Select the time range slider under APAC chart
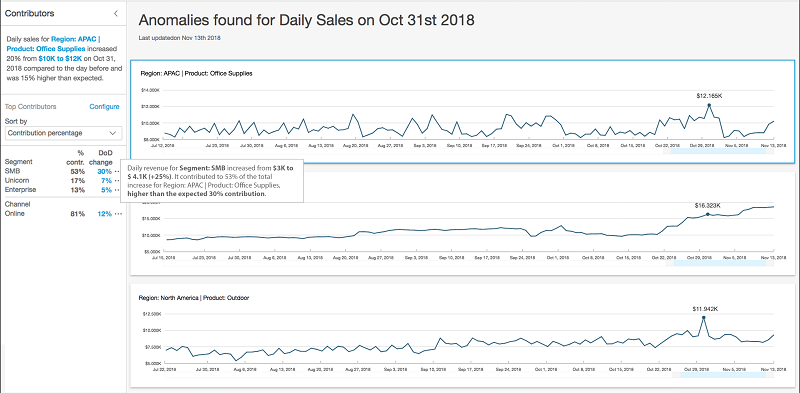This screenshot has height=393, width=800. click(x=718, y=151)
